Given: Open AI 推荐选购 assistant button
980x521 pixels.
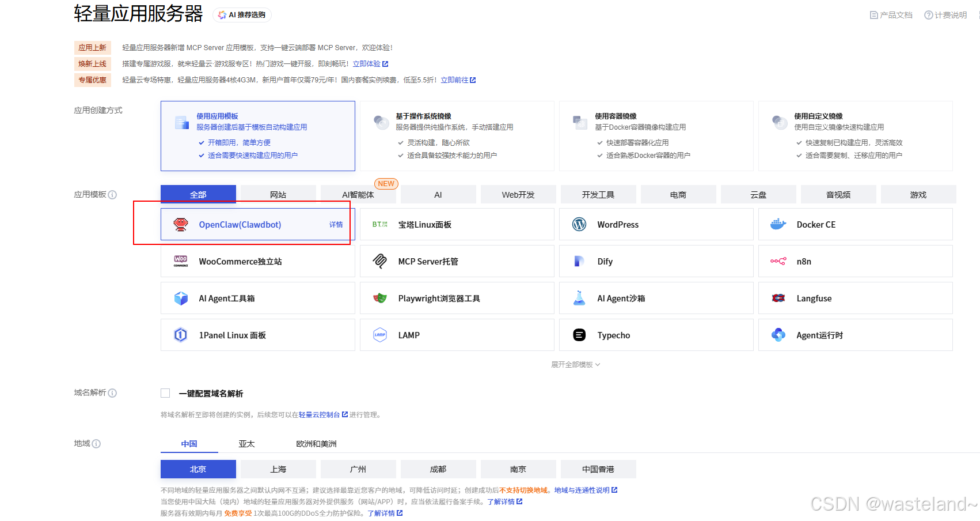Looking at the screenshot, I should point(242,15).
